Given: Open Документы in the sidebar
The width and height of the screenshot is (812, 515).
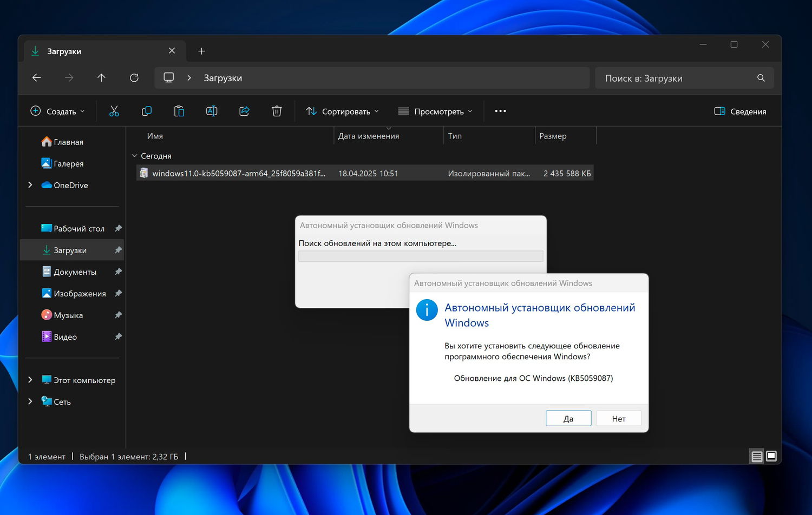Looking at the screenshot, I should 75,272.
